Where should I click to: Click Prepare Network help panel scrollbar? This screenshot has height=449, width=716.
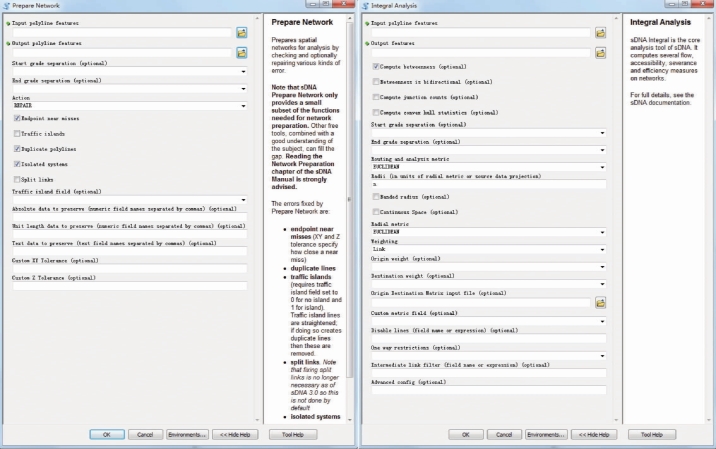(x=350, y=200)
